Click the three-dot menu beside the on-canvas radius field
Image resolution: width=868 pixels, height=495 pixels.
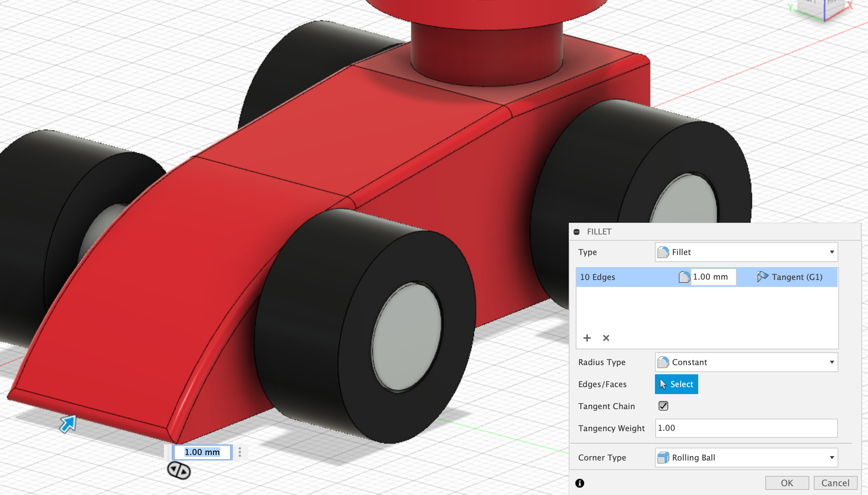click(240, 452)
